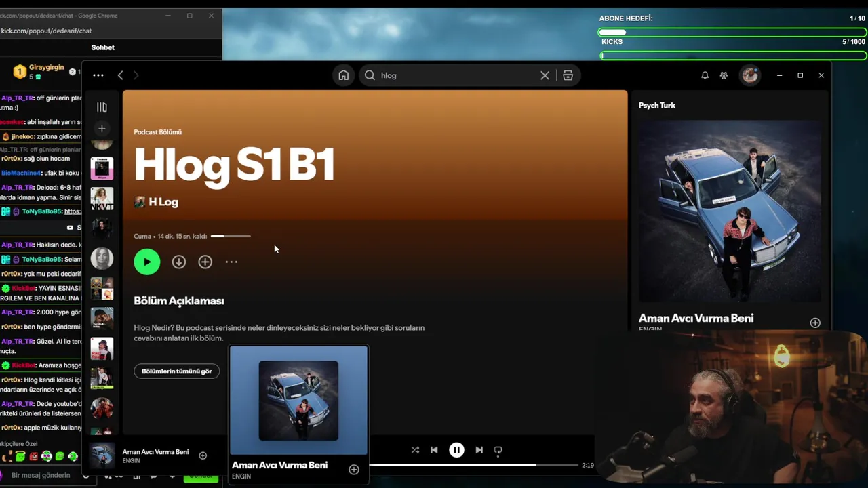The height and width of the screenshot is (488, 868).
Task: Download the episode with the arrow icon
Action: (x=179, y=262)
